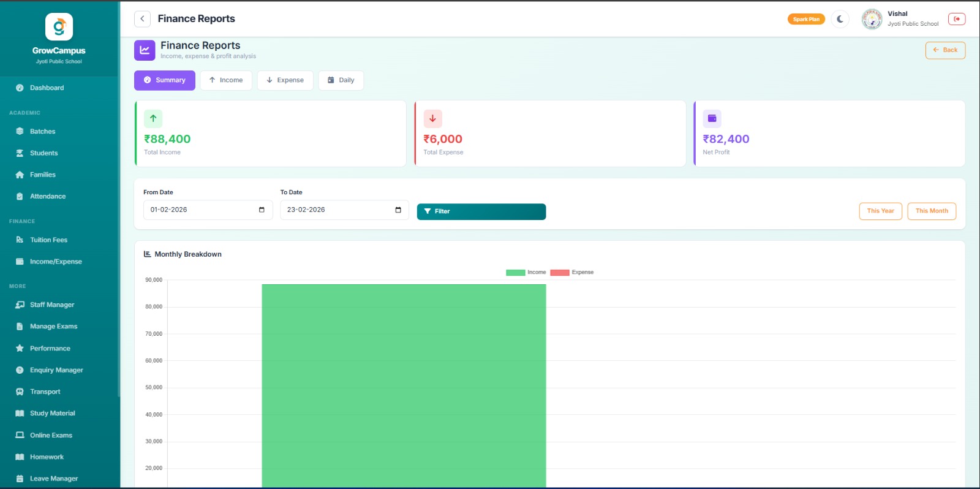The image size is (980, 489).
Task: Go to Dashboard in the sidebar
Action: [47, 88]
